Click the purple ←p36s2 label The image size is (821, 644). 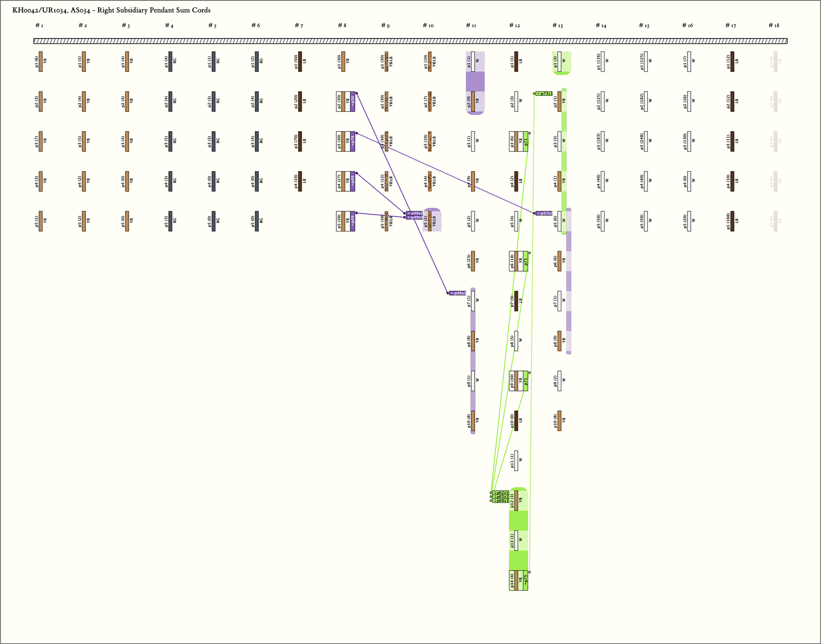click(457, 293)
